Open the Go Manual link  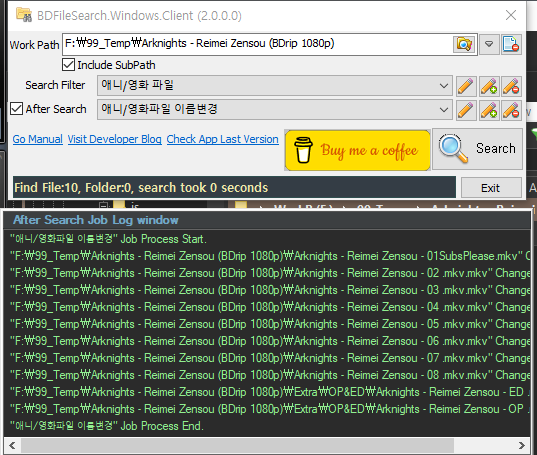click(x=38, y=139)
